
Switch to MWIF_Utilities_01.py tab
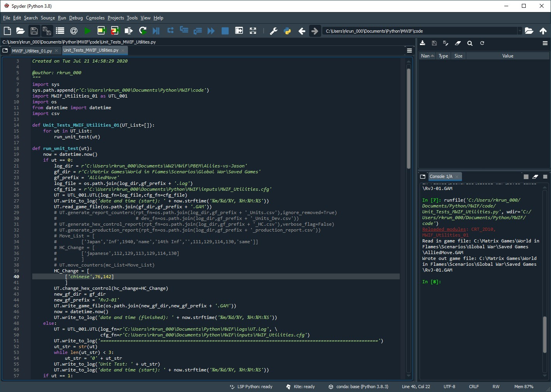point(32,51)
